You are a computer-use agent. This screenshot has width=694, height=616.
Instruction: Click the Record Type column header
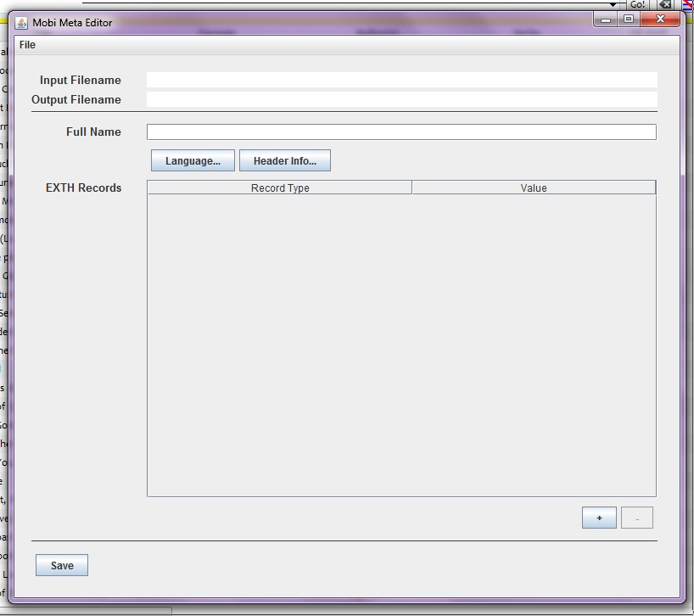pyautogui.click(x=280, y=188)
